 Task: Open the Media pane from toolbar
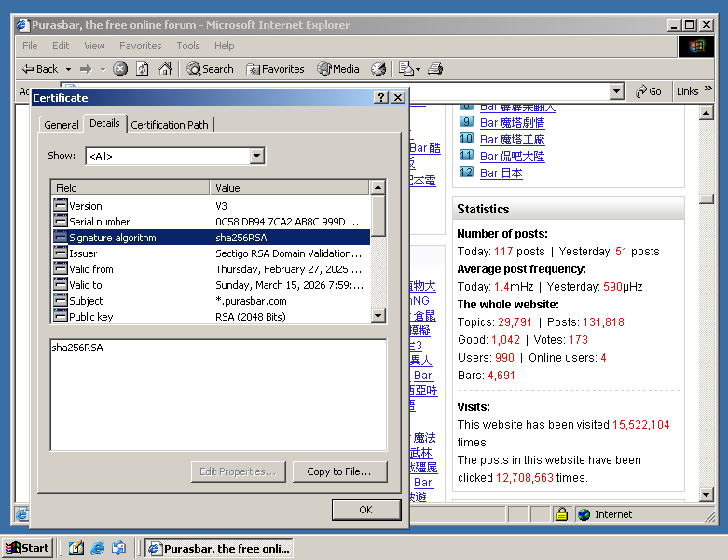(338, 69)
